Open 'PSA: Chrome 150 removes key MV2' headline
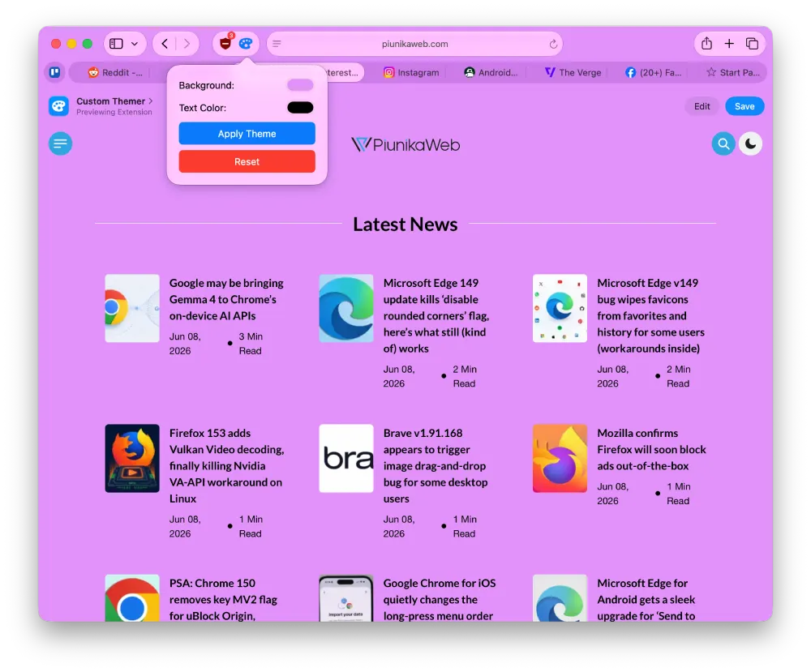This screenshot has width=811, height=672. click(223, 599)
